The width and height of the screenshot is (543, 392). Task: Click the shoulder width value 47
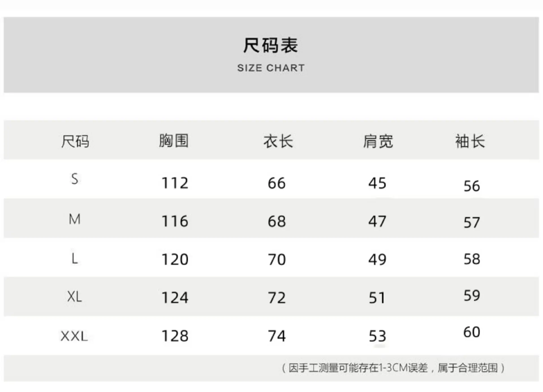377,221
